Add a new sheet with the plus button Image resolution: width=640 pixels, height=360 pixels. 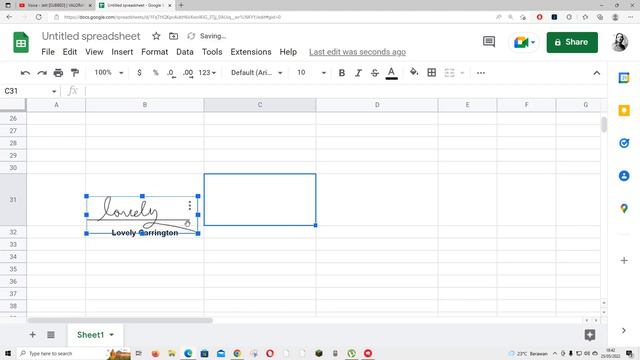tap(32, 335)
